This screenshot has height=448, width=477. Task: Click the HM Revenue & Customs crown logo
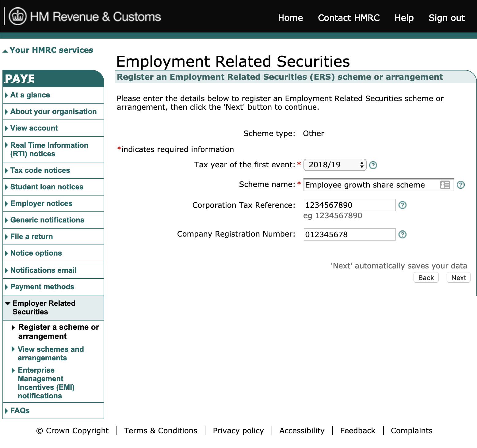(x=18, y=17)
